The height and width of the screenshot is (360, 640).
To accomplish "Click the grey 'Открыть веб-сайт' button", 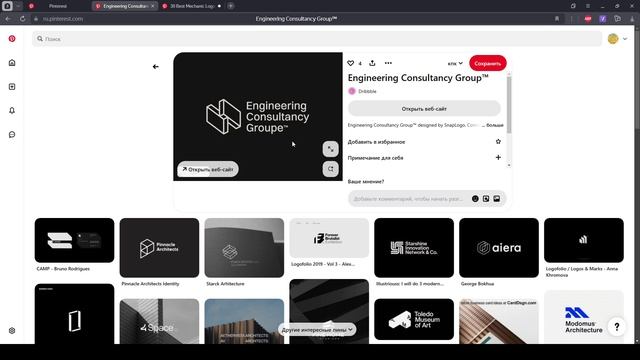I will [x=424, y=109].
